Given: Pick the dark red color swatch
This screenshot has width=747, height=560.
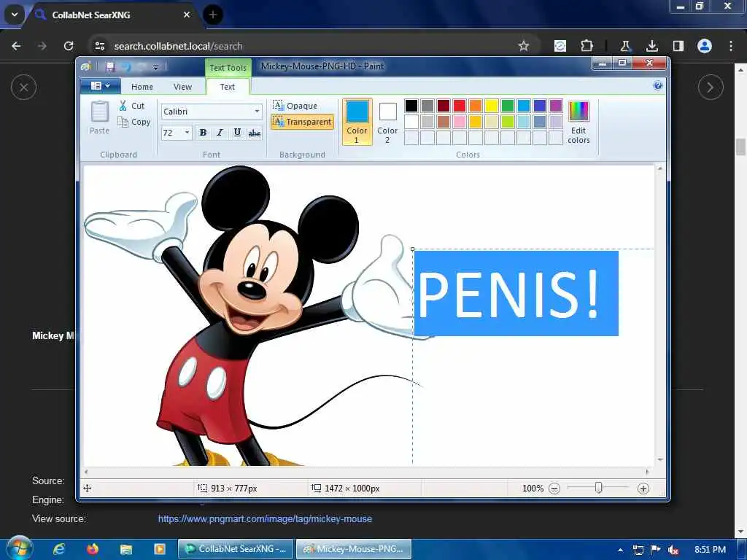Looking at the screenshot, I should 443,105.
